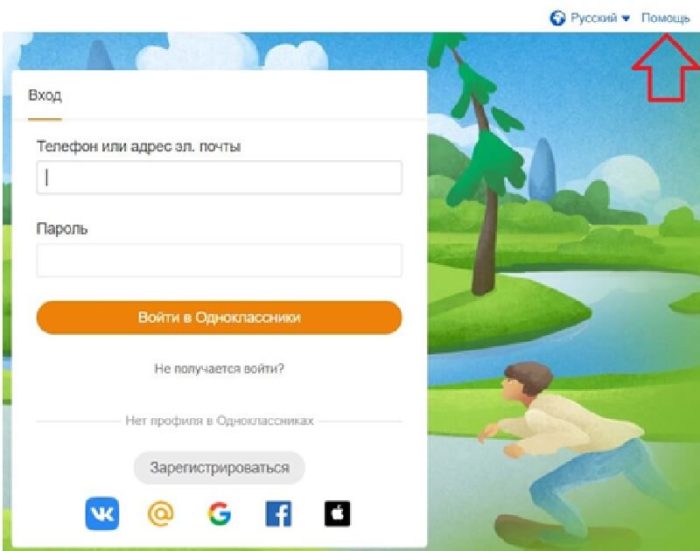Click the Нет профиля в Одноклассниках text
This screenshot has width=700, height=551.
click(x=219, y=421)
